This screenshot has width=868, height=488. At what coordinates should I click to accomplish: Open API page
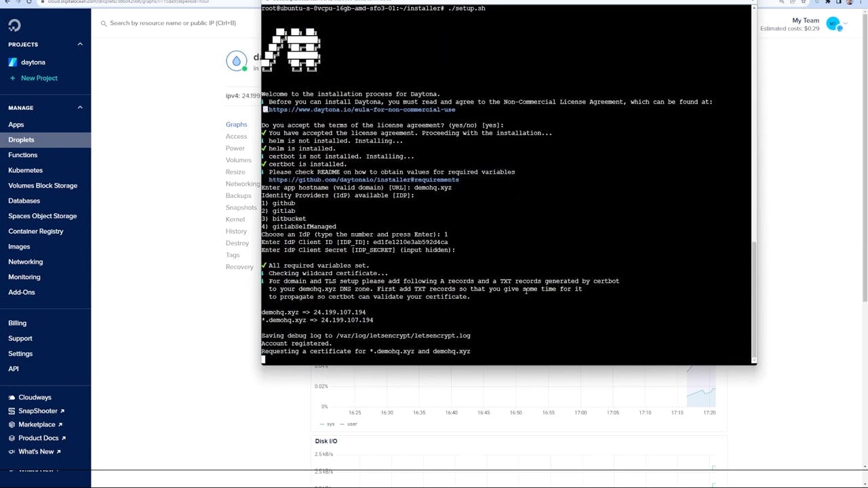pyautogui.click(x=14, y=369)
